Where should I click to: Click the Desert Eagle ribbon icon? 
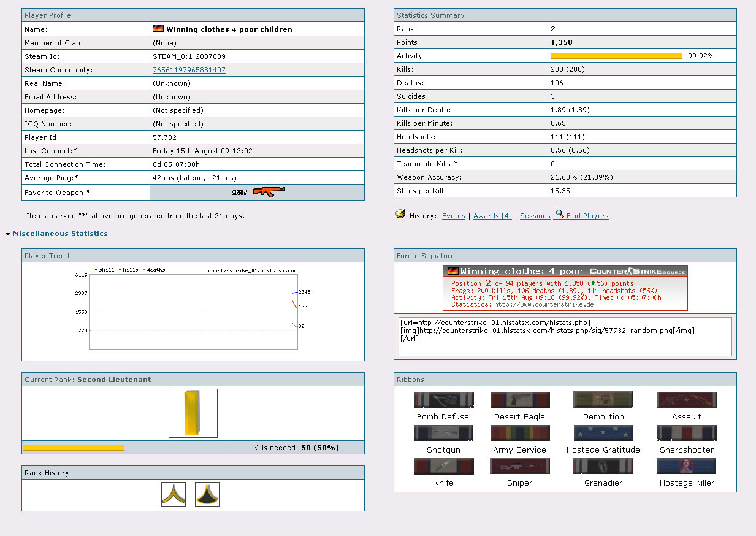click(x=520, y=400)
